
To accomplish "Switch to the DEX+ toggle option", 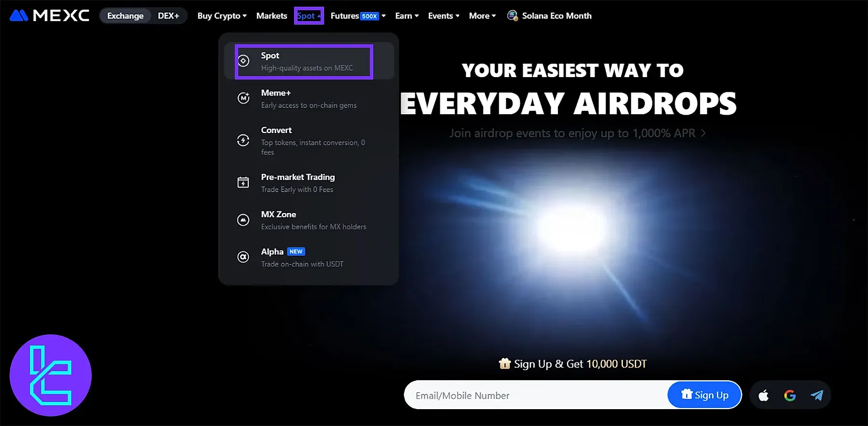I will (168, 16).
